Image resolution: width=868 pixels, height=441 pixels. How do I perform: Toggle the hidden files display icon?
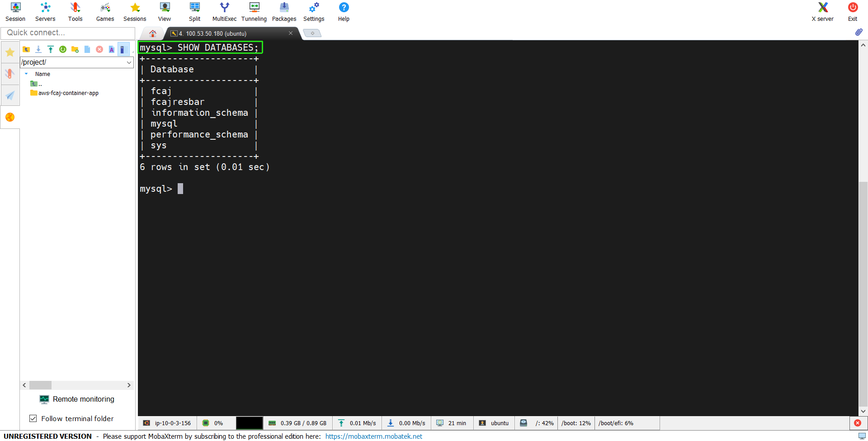(x=123, y=49)
